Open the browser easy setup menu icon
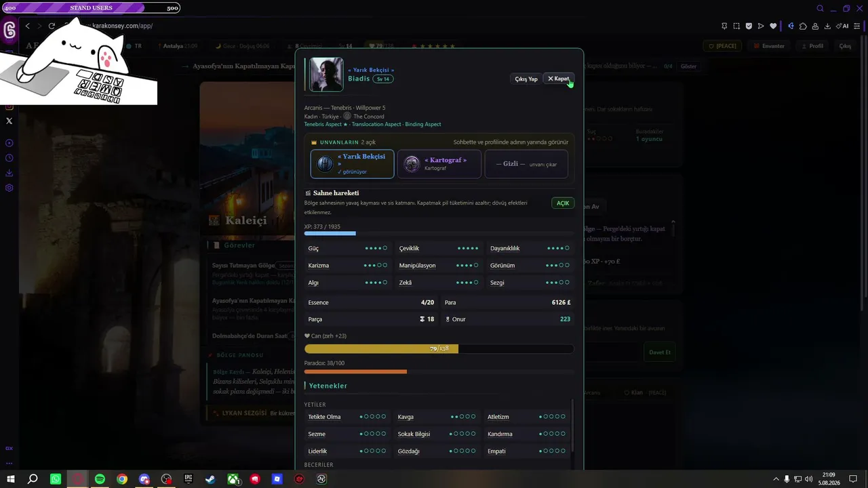Viewport: 868px width, 488px height. pyautogui.click(x=858, y=26)
